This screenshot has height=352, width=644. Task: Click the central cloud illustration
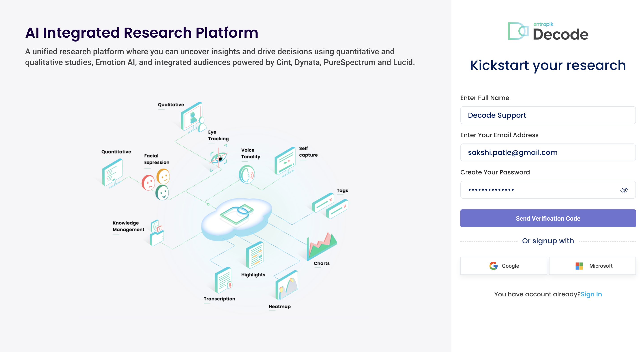click(236, 219)
